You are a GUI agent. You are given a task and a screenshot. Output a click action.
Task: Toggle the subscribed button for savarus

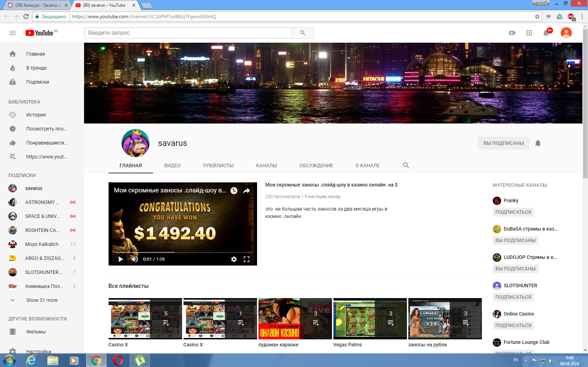tap(503, 143)
